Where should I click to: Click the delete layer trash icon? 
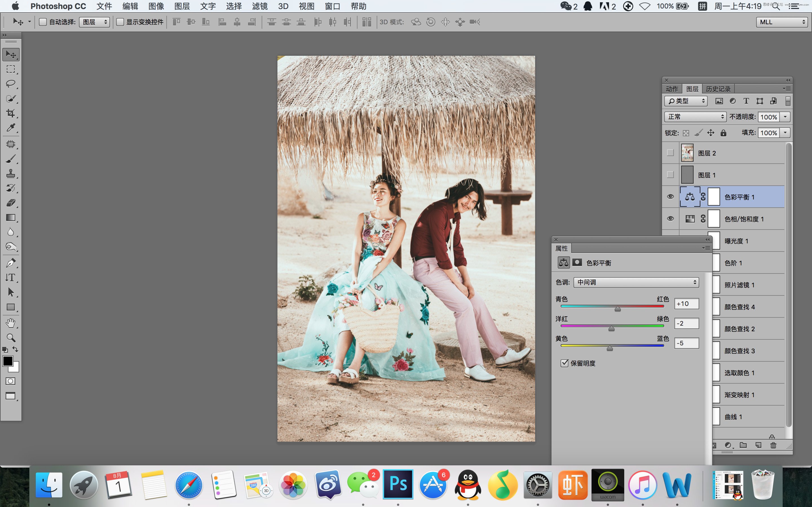(x=773, y=445)
